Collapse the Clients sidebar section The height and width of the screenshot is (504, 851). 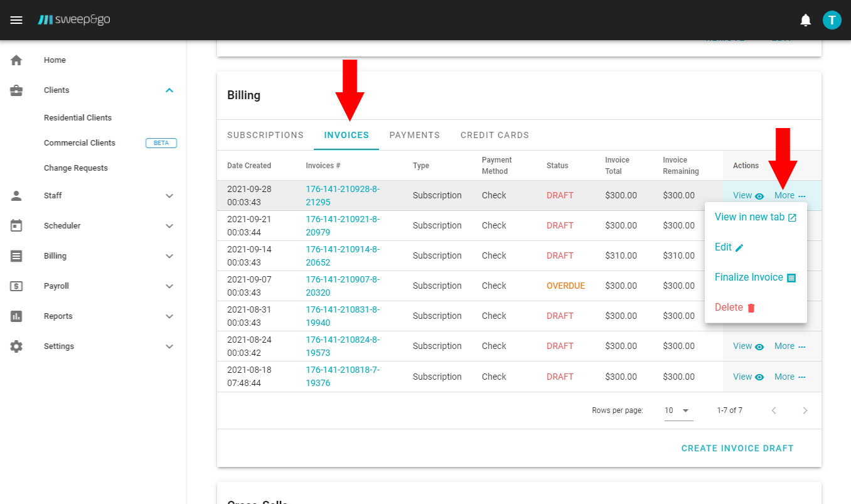pyautogui.click(x=169, y=90)
